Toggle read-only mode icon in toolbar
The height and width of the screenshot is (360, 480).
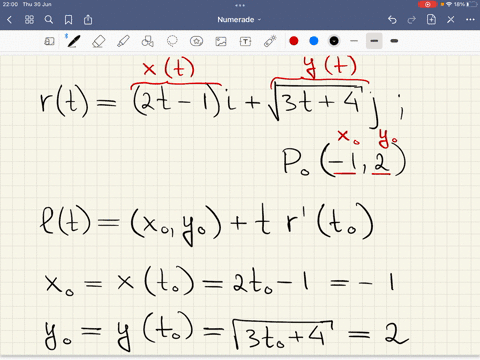point(49,41)
